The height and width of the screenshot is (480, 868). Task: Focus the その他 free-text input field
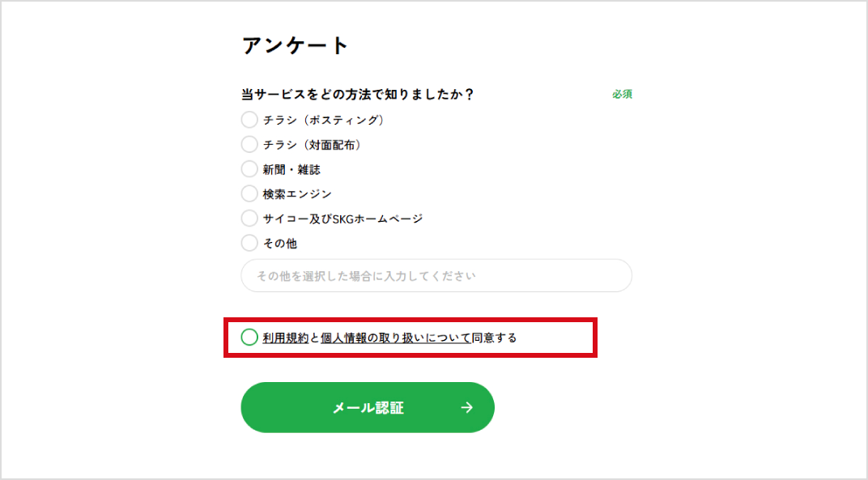tap(436, 276)
